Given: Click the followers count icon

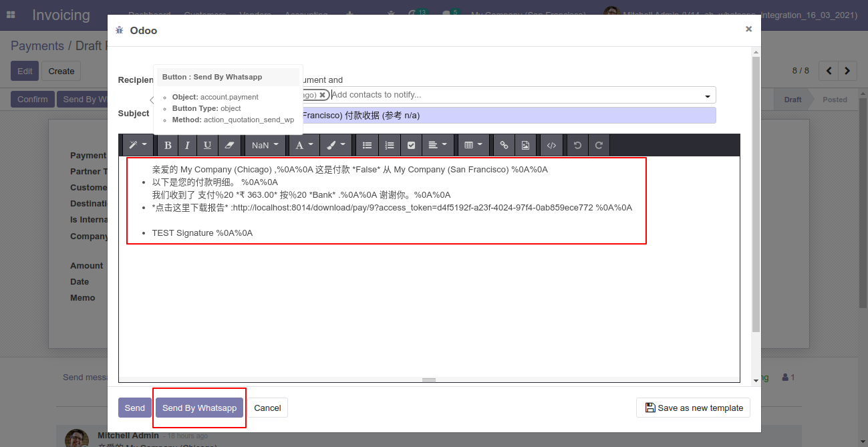Looking at the screenshot, I should click(788, 378).
